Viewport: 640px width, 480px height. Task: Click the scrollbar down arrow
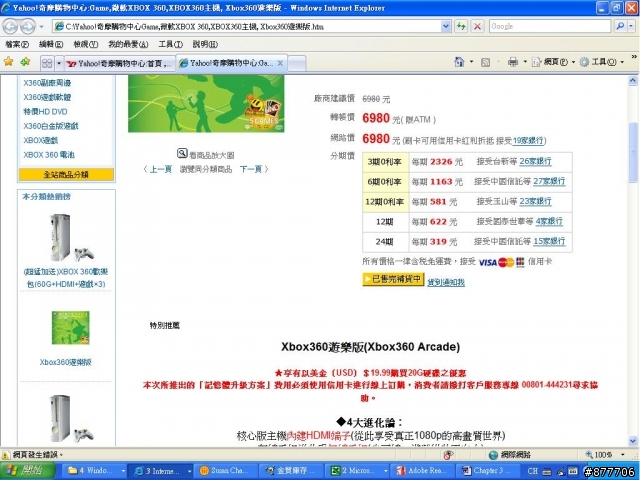[x=633, y=441]
